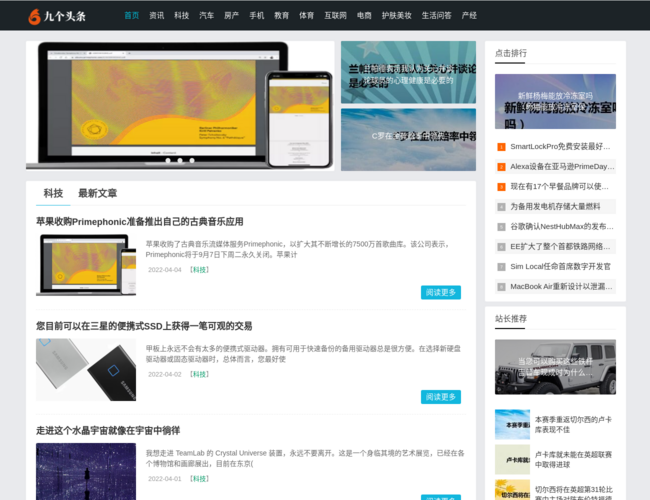
Task: Click 科技 tag dated 2022-04-01
Action: (199, 479)
